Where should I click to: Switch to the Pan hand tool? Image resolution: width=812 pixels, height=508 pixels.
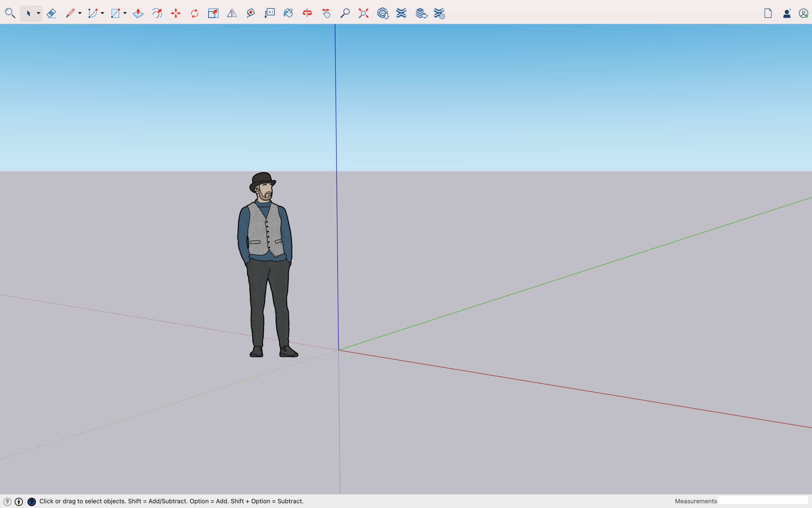pos(326,13)
